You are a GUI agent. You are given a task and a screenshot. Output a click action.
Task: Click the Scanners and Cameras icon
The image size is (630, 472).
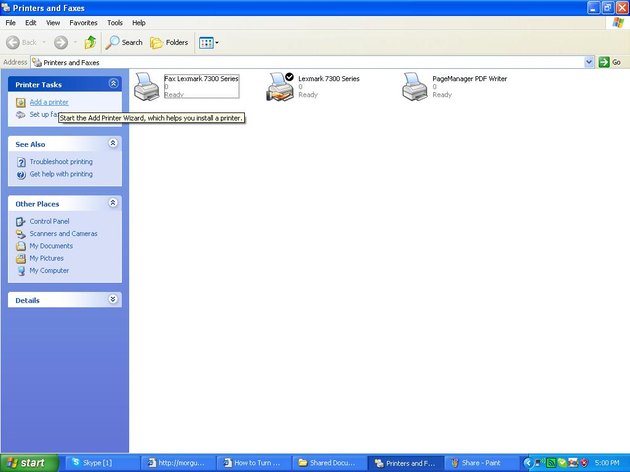click(x=20, y=234)
